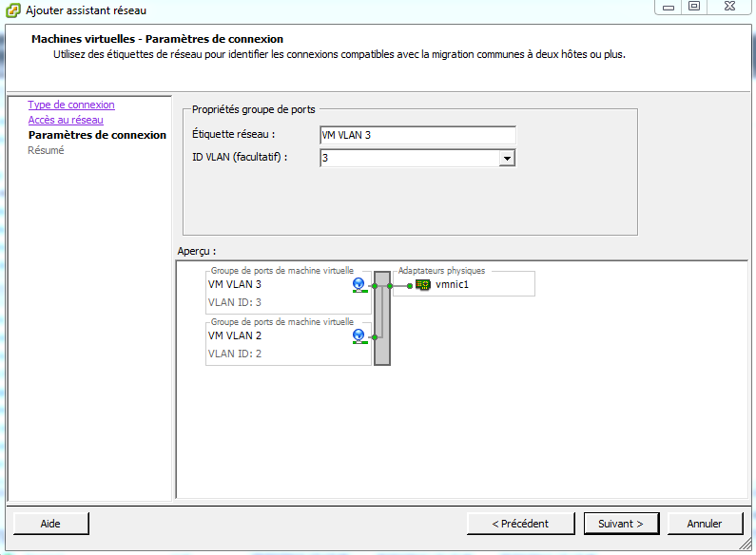Click the 'vmnic1' adapter label
This screenshot has width=756, height=555.
(x=453, y=284)
